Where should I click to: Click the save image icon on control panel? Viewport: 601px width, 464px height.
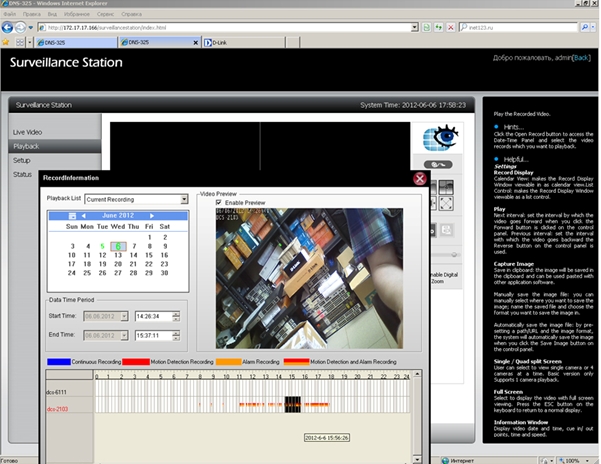447,229
